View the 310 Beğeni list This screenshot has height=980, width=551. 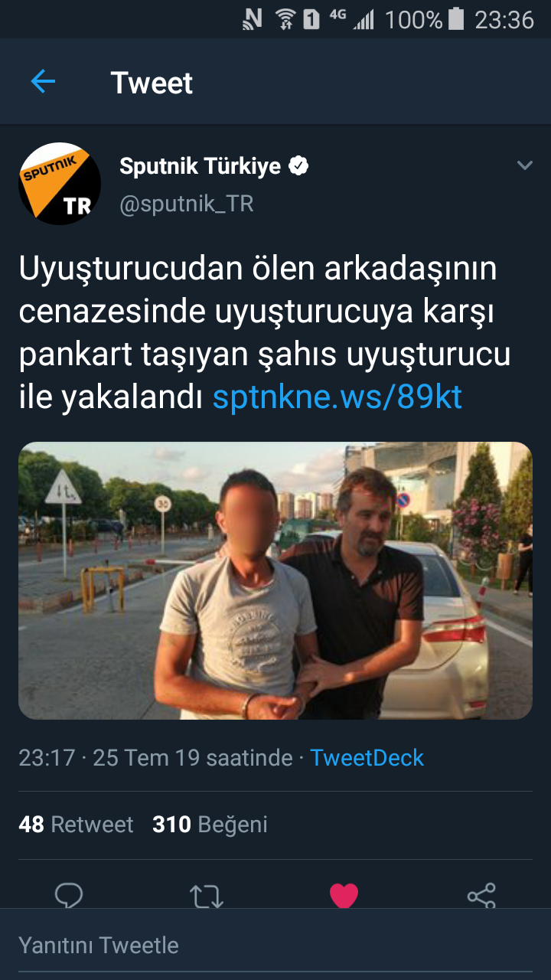(x=210, y=825)
